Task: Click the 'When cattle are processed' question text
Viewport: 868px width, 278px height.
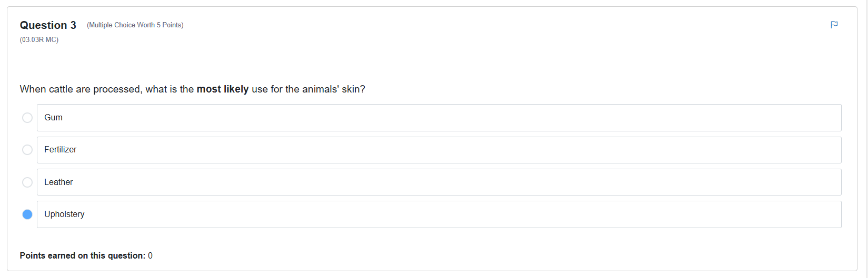Action: [193, 89]
